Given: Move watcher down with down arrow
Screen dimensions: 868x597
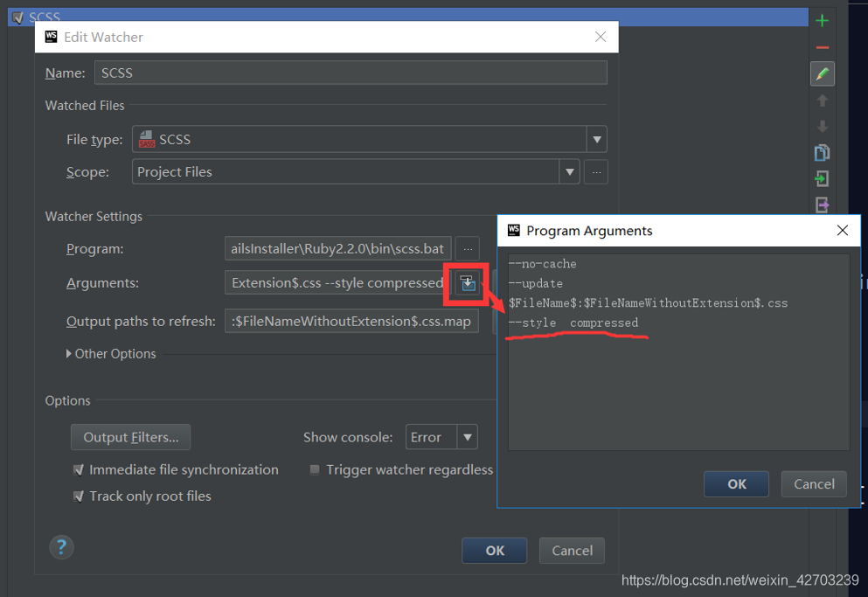Looking at the screenshot, I should [x=822, y=126].
